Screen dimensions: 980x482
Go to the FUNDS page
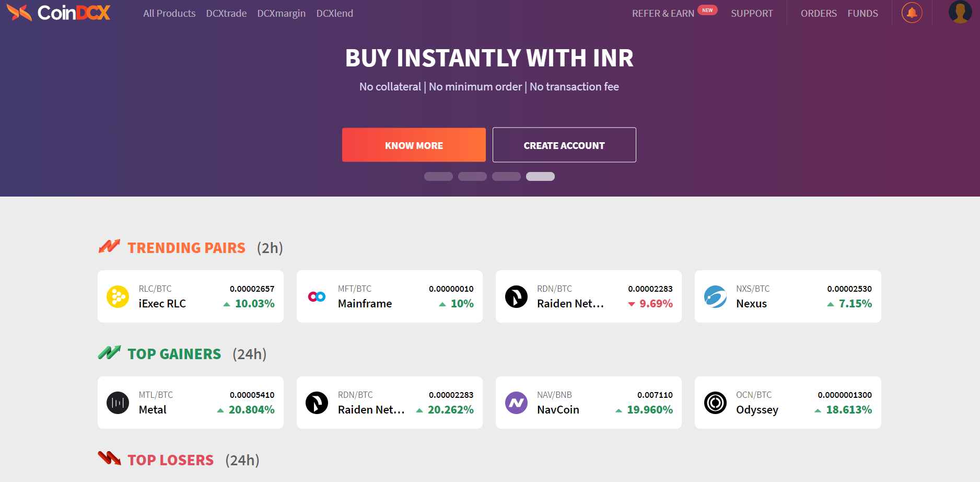[x=862, y=14]
